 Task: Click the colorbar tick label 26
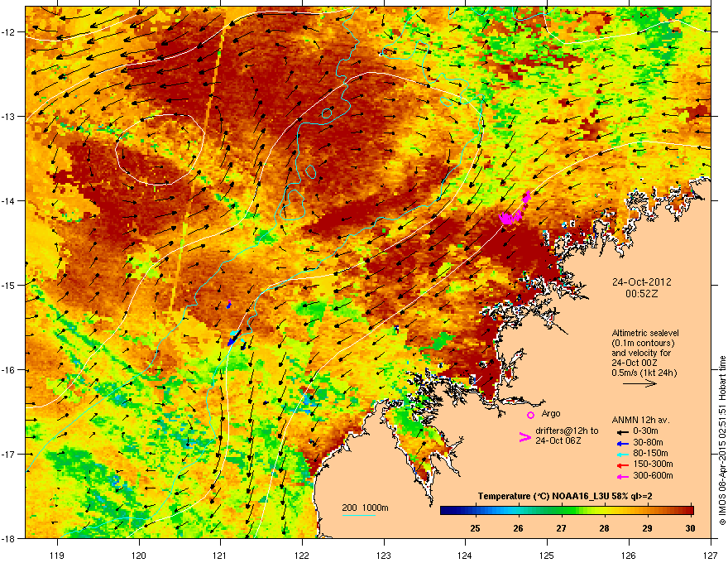[x=518, y=528]
